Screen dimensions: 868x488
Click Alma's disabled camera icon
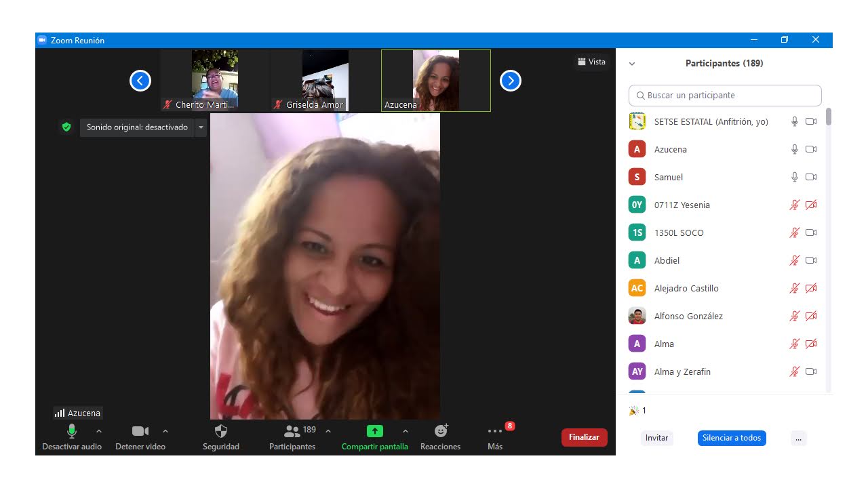tap(811, 344)
